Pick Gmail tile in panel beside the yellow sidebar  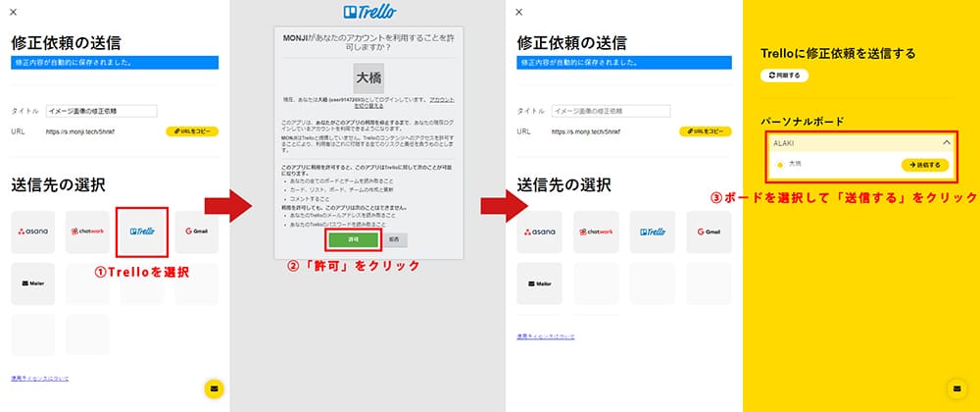point(709,232)
